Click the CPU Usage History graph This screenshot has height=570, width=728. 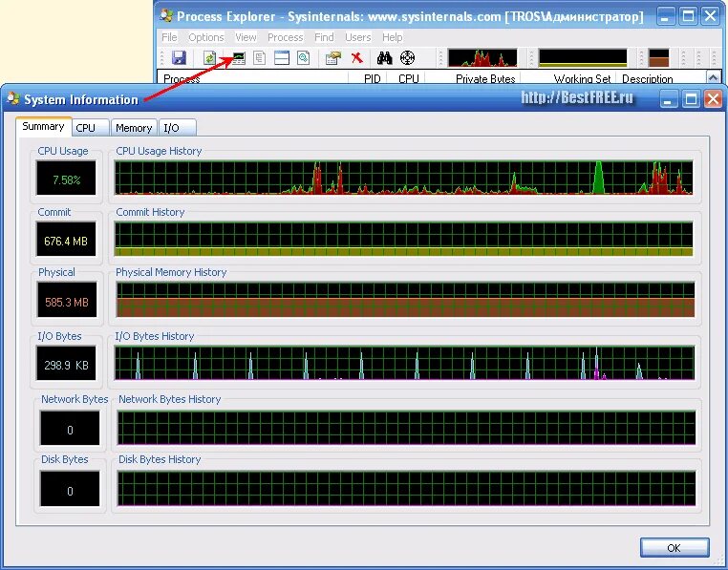tap(404, 178)
